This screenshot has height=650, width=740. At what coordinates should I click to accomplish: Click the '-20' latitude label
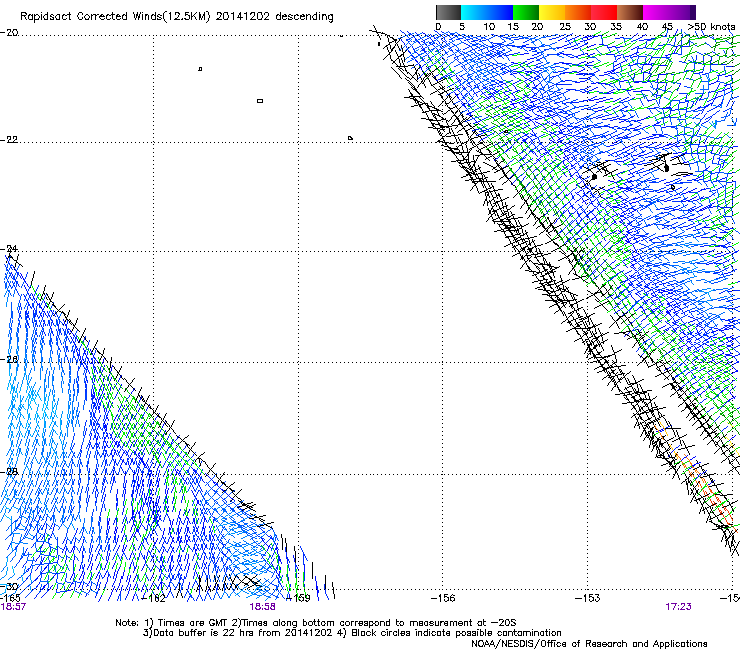pyautogui.click(x=9, y=33)
